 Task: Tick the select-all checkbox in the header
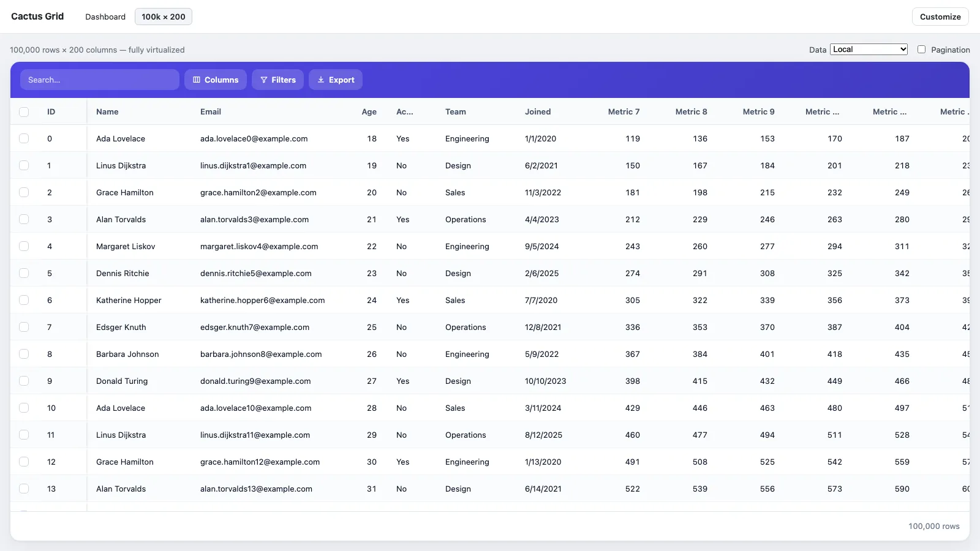(24, 112)
